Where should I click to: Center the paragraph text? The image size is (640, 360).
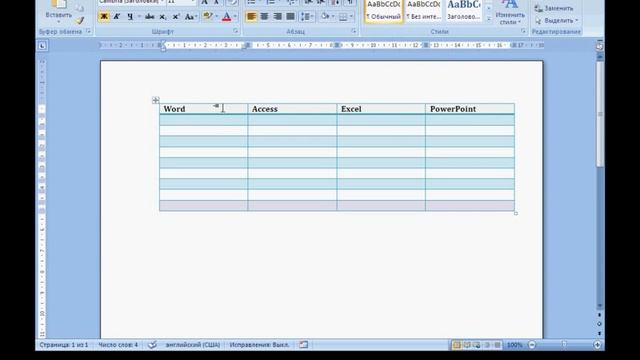click(264, 17)
